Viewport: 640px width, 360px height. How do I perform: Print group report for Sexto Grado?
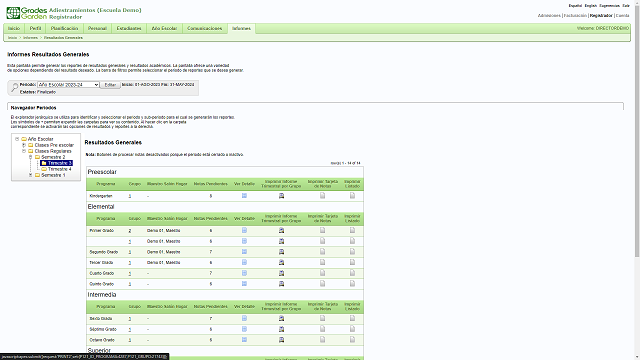coord(281,318)
